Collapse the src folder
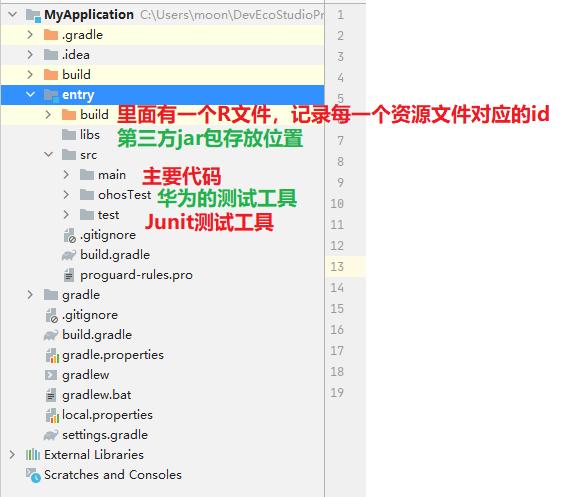 point(48,154)
